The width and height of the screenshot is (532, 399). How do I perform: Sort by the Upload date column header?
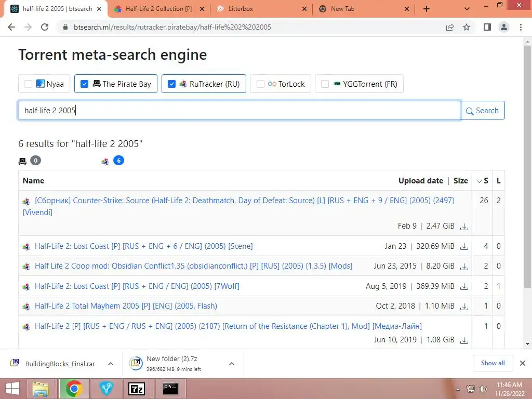click(421, 181)
